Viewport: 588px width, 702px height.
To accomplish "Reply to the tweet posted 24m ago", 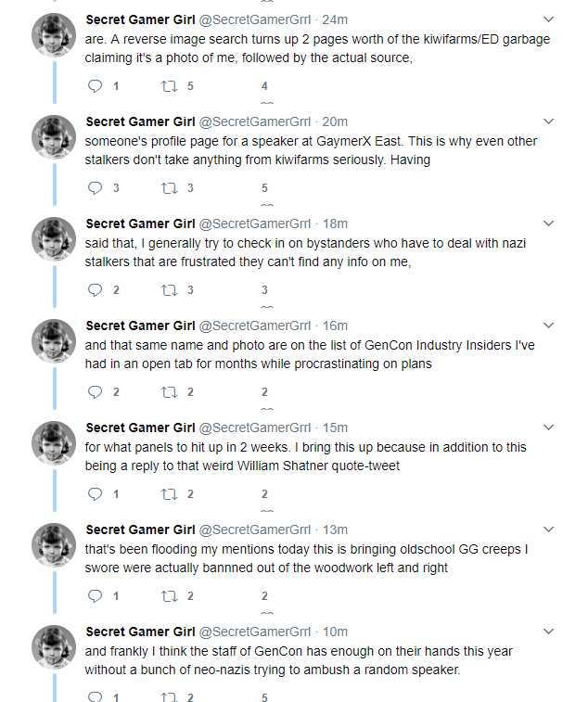I will point(95,85).
